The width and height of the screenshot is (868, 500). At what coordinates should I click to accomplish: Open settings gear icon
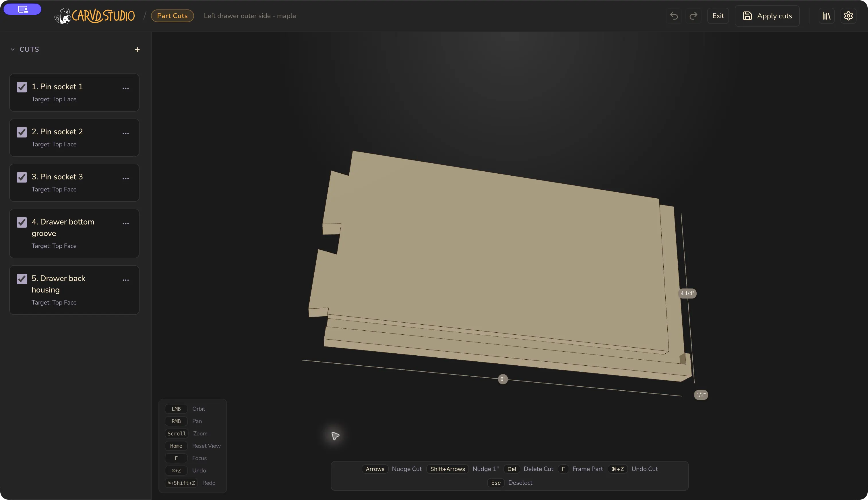pos(848,16)
